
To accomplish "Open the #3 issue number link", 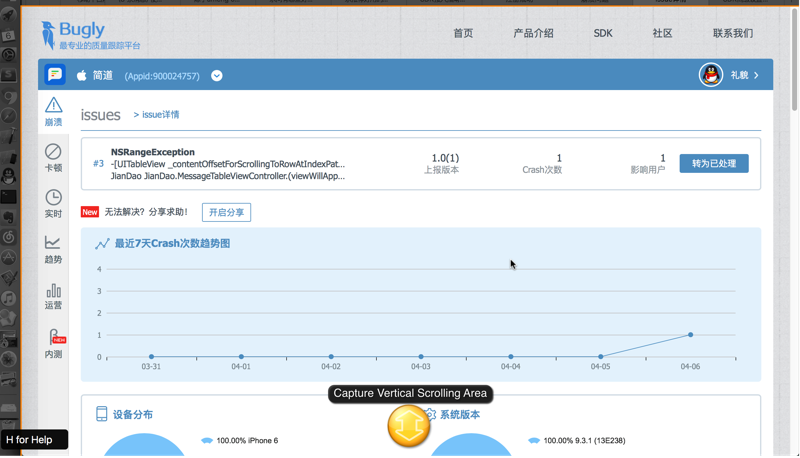I will coord(98,164).
